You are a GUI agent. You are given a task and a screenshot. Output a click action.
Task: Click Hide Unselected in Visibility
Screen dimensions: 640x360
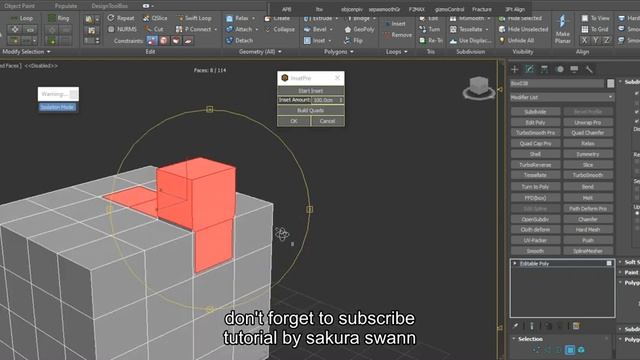(524, 29)
